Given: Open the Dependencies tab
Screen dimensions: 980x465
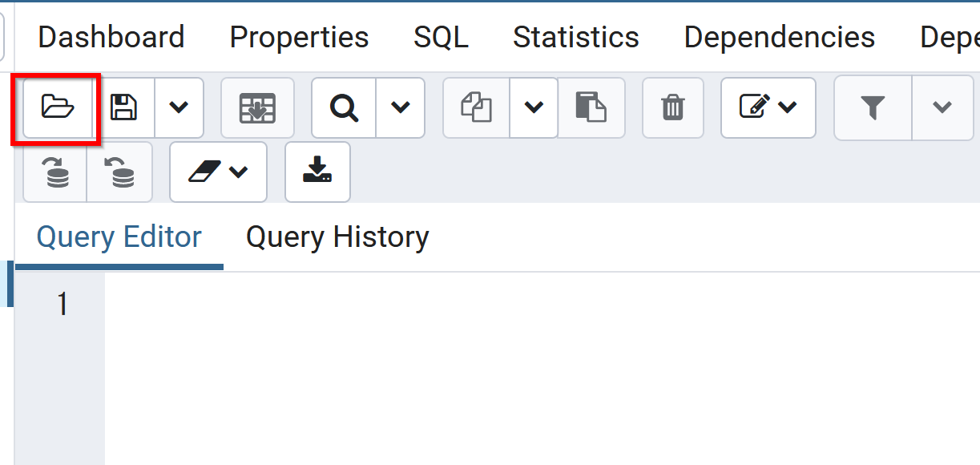Looking at the screenshot, I should (779, 38).
